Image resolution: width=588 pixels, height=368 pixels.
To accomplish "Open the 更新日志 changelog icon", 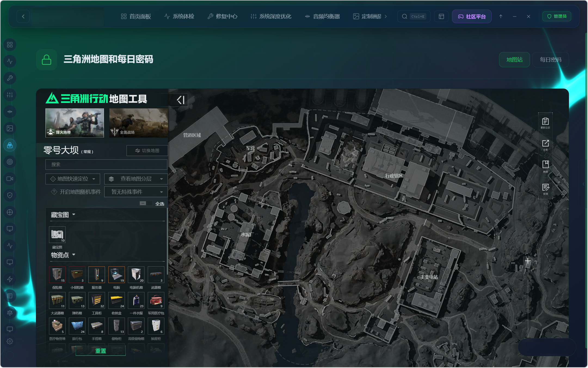I will (545, 123).
